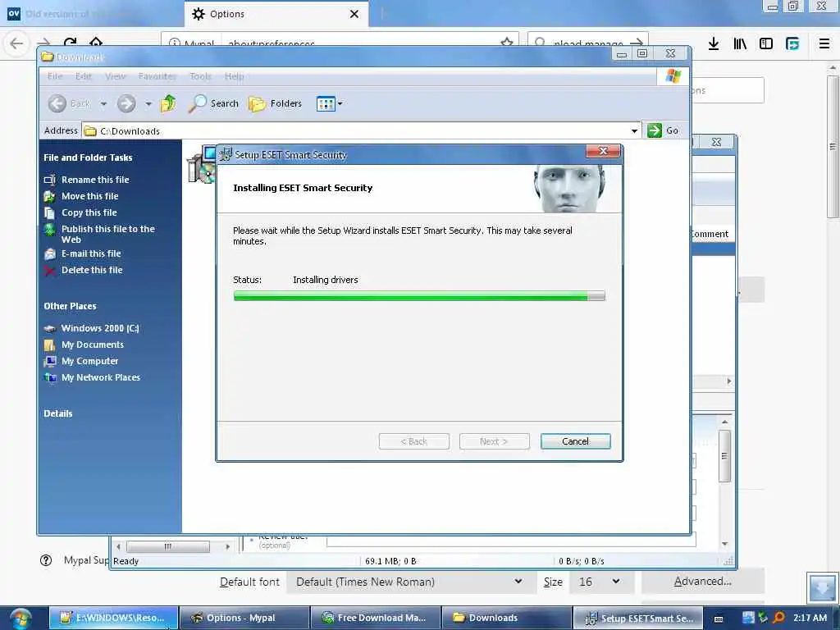Click the taskbar clock showing 2:17 AM
Viewport: 840px width, 630px height.
tap(810, 618)
